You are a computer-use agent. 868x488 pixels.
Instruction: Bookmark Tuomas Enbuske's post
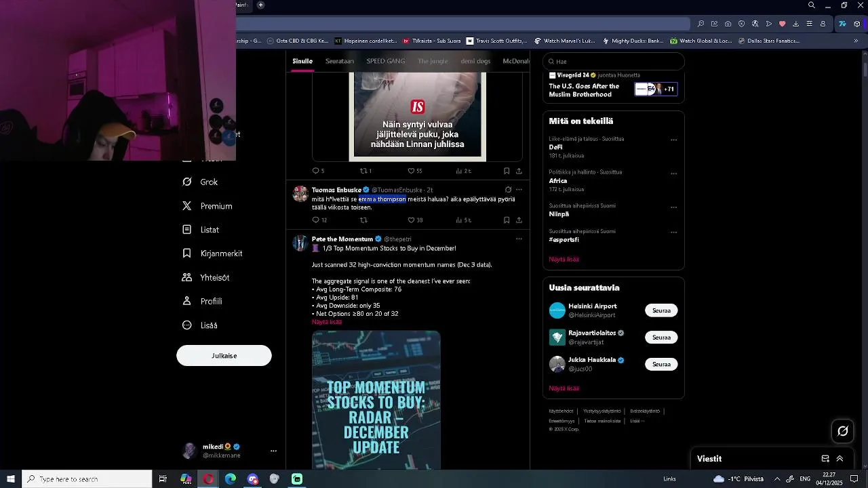click(x=507, y=220)
